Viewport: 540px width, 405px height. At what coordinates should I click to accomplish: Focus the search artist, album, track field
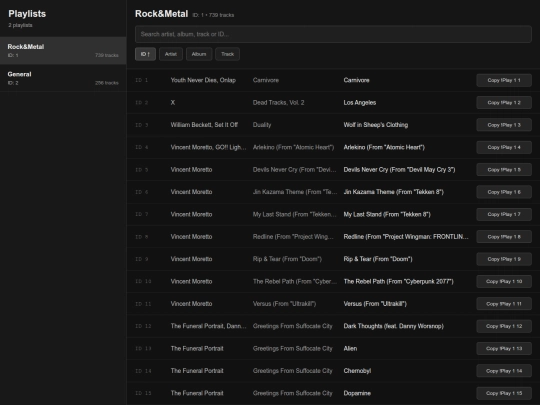[x=333, y=34]
